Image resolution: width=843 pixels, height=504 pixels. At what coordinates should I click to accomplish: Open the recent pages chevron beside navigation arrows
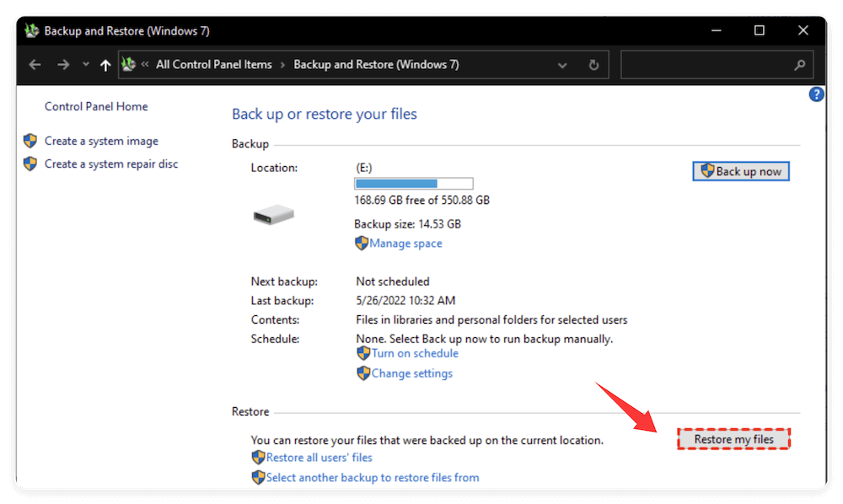point(86,64)
